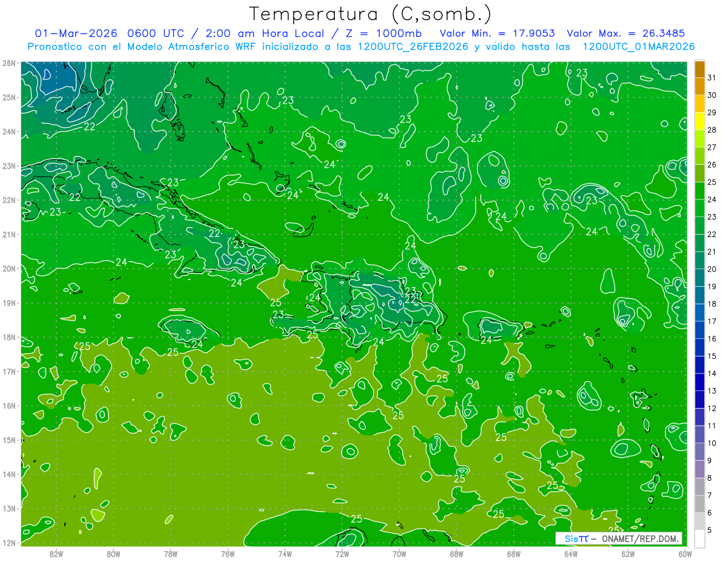Click the color scale value "12"

(712, 408)
